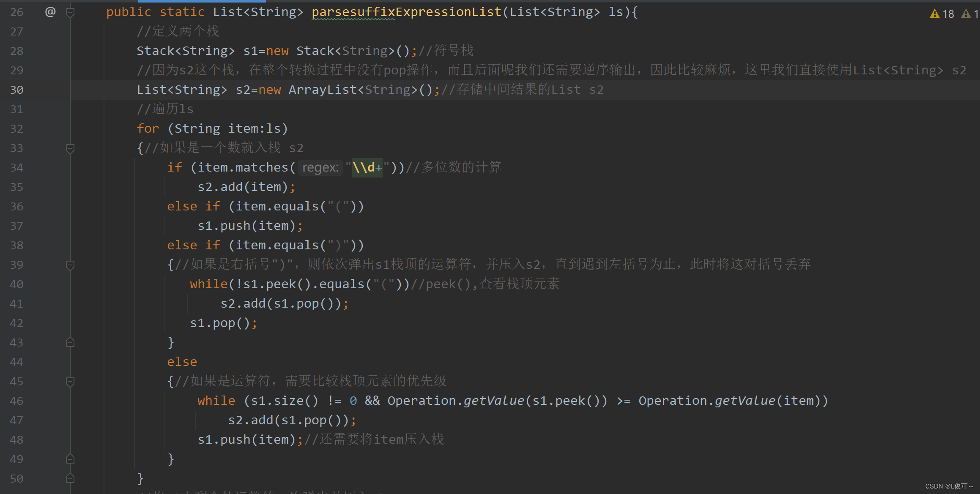
Task: Collapse the for-loop block fold marker at line 33
Action: click(70, 148)
